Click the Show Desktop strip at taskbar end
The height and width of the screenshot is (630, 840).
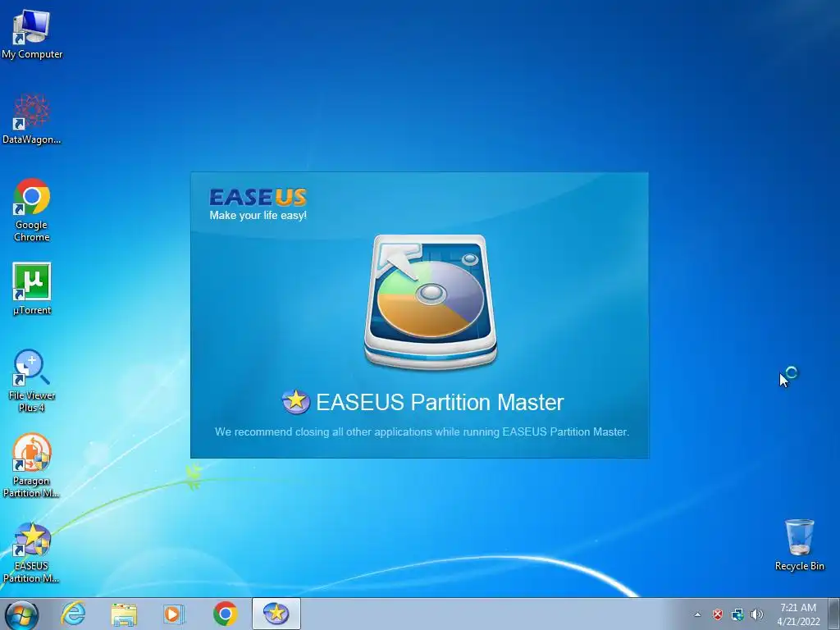[835, 614]
